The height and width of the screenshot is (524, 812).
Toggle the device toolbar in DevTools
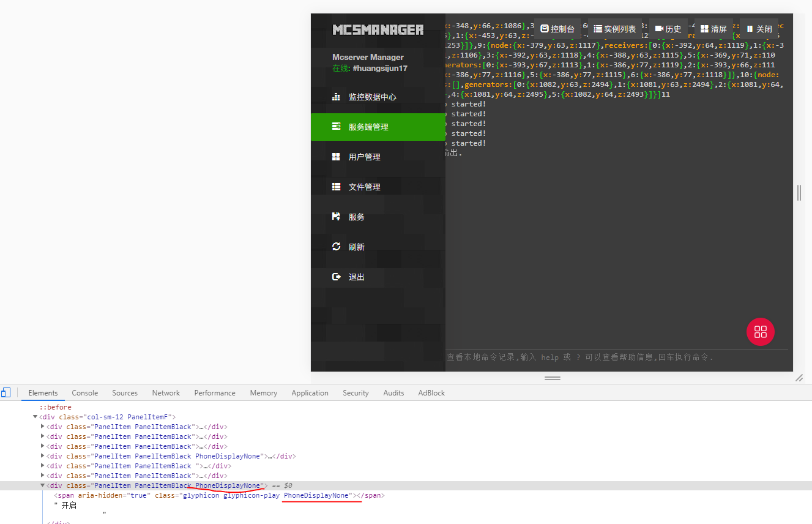[x=6, y=392]
